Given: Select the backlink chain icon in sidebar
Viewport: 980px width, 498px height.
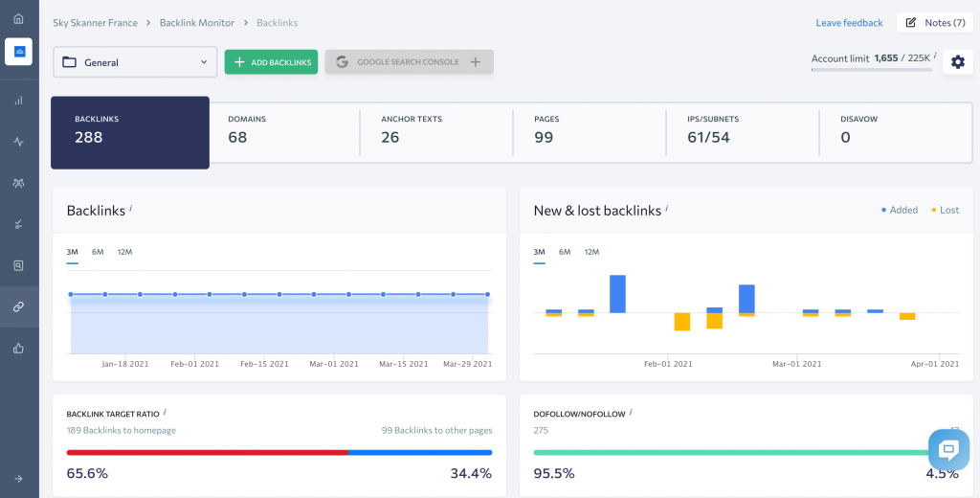Looking at the screenshot, I should pyautogui.click(x=18, y=306).
